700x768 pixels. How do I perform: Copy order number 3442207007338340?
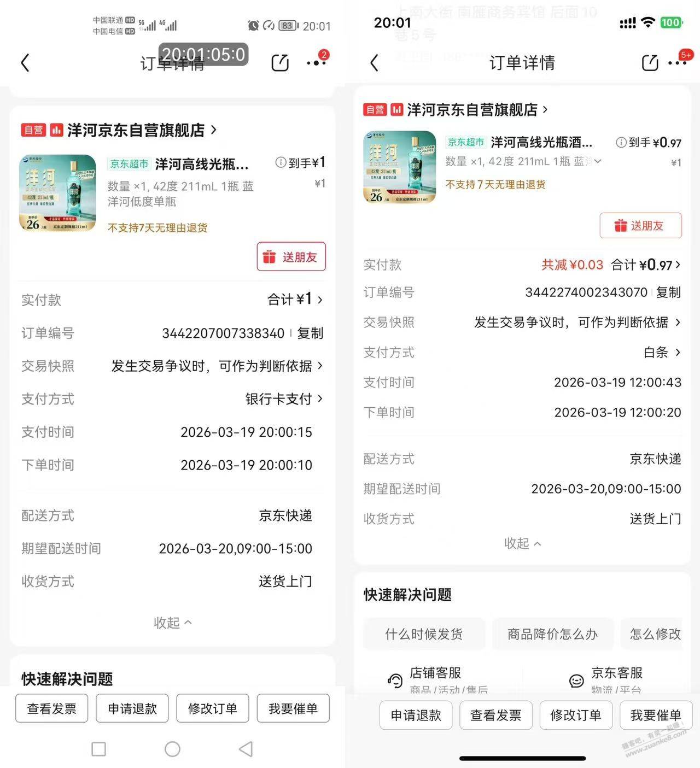(x=310, y=333)
